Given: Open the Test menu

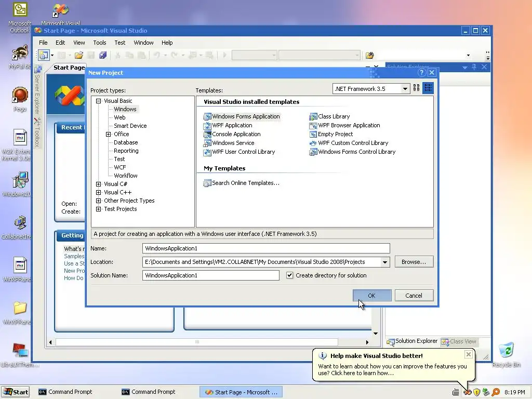Looking at the screenshot, I should tap(120, 43).
